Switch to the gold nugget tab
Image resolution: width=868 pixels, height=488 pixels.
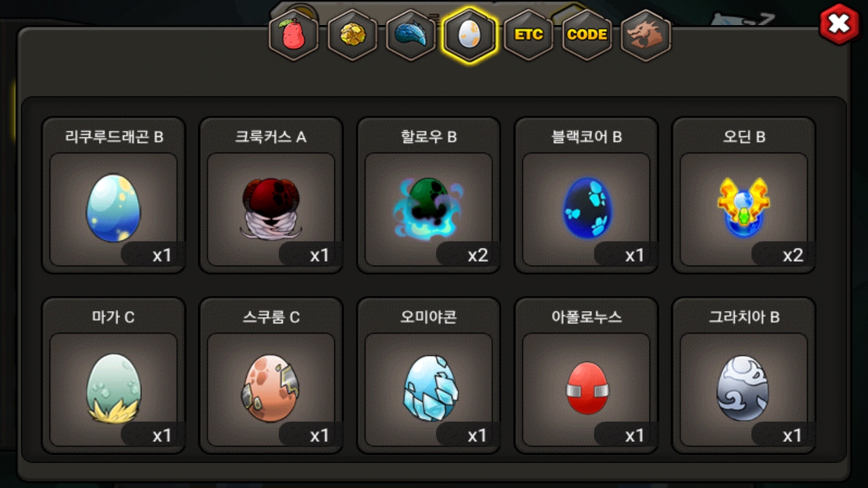352,35
